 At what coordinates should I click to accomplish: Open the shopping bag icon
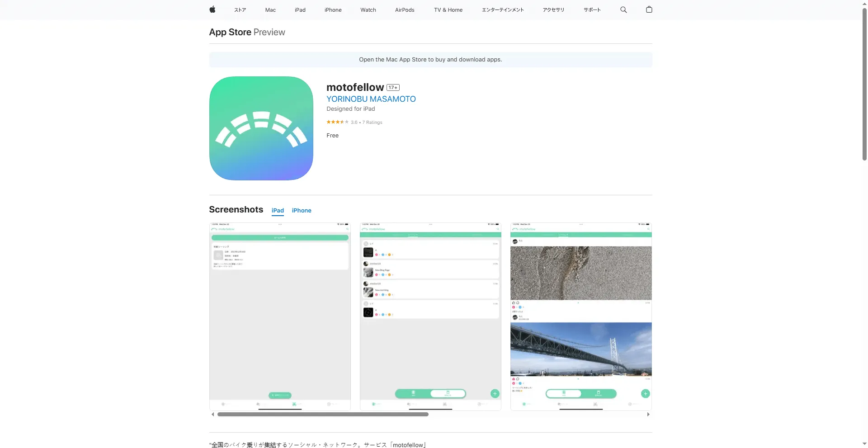[649, 9]
